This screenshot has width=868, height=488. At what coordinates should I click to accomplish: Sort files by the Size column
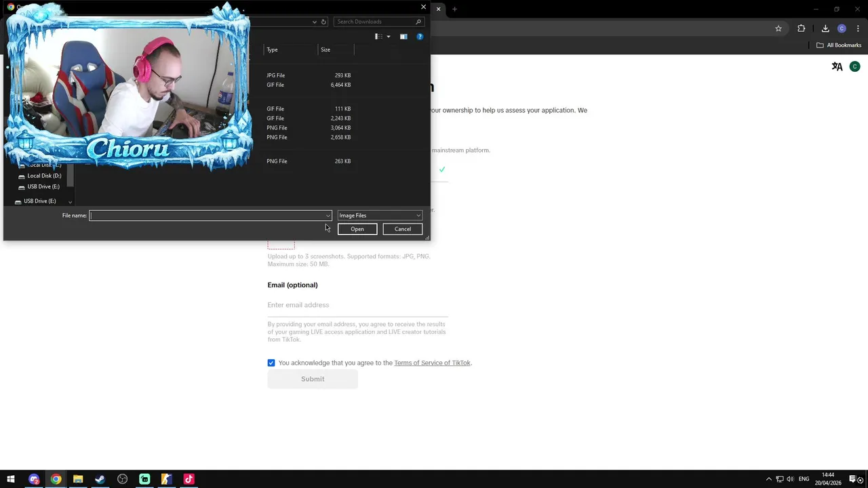click(x=336, y=49)
